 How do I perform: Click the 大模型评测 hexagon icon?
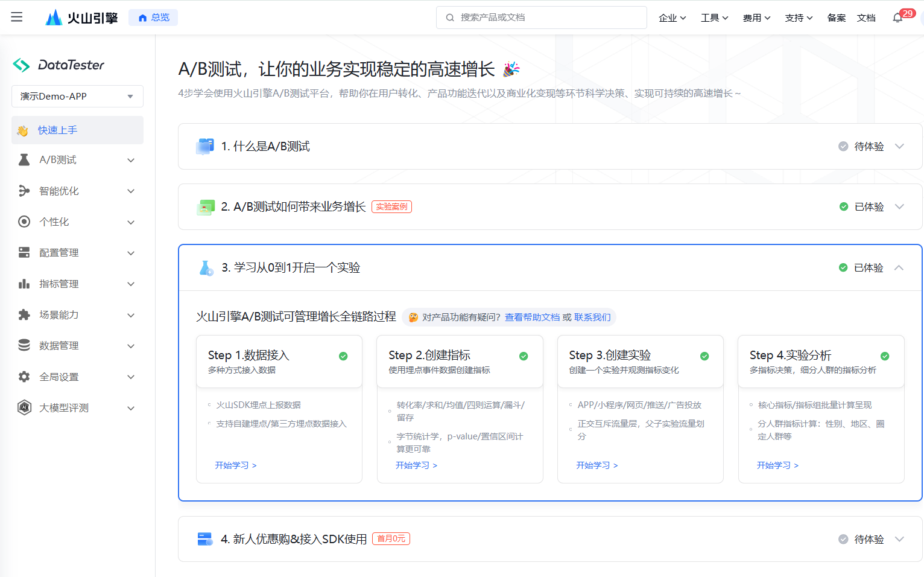pyautogui.click(x=24, y=407)
